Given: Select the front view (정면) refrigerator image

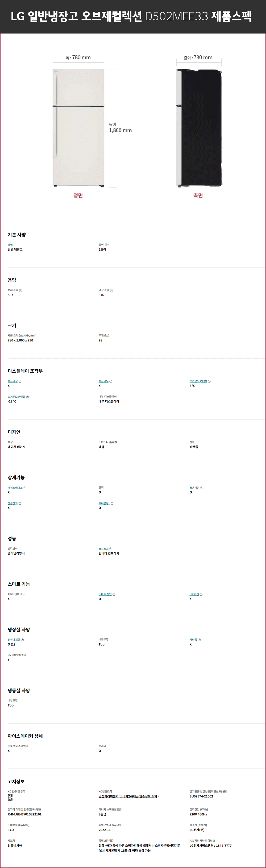Looking at the screenshot, I should 78,128.
